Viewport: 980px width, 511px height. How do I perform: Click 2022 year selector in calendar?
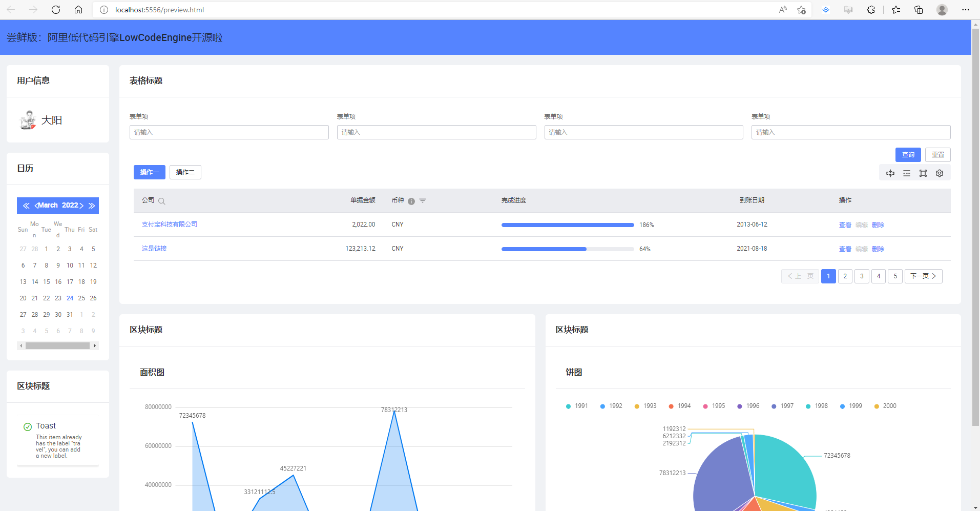point(70,206)
